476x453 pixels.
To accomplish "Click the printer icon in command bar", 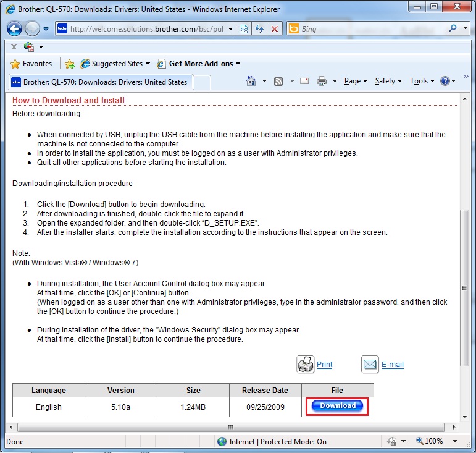I will [322, 81].
